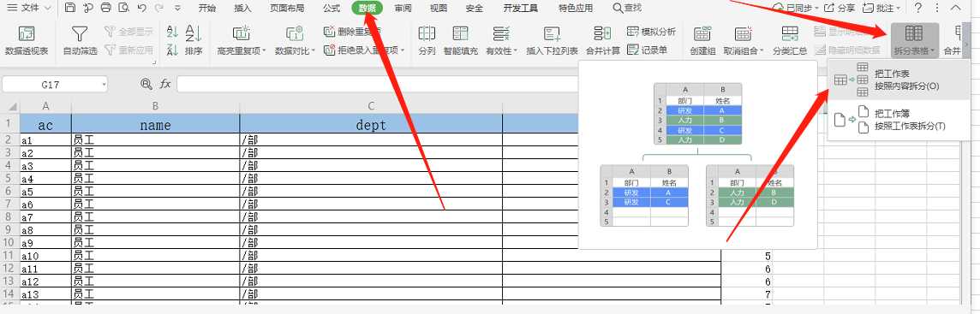Switch to the 视图 tab

coord(439,8)
